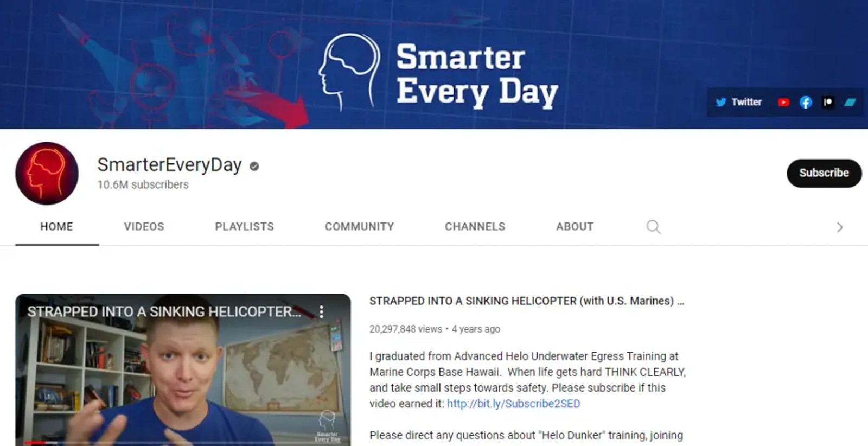The image size is (868, 446).
Task: Click the Twitter bird icon
Action: pos(721,102)
